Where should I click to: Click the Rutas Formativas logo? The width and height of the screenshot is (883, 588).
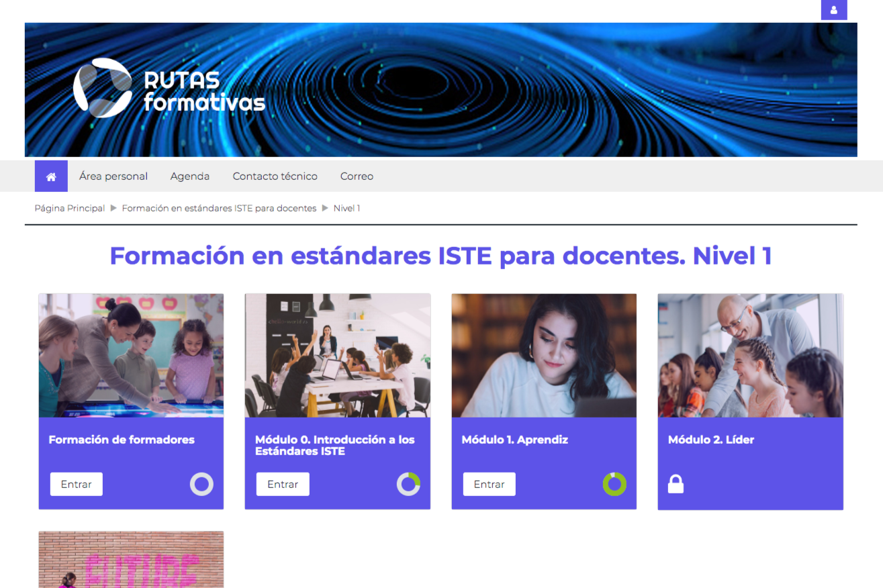tap(169, 89)
